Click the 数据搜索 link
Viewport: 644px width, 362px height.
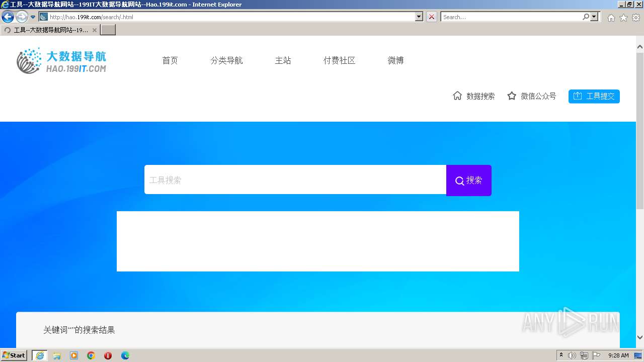(480, 96)
